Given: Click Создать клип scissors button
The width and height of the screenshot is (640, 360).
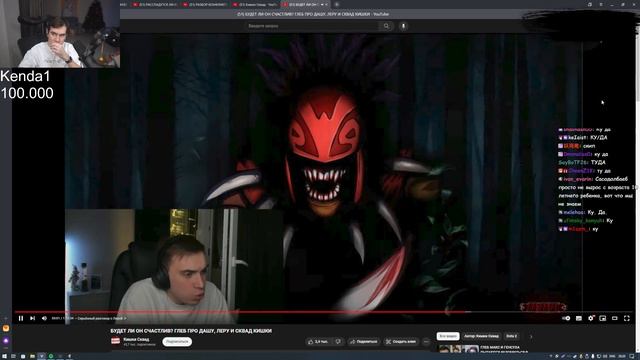Looking at the screenshot, I should 401,342.
